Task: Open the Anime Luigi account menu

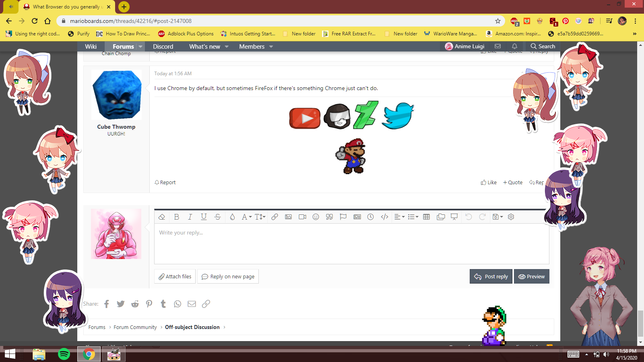Action: coord(465,47)
